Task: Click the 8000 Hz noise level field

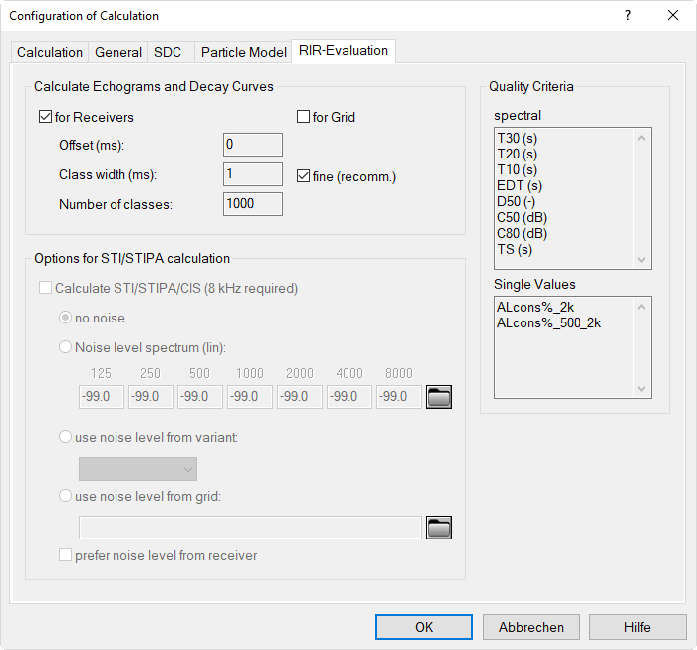Action: (x=399, y=397)
